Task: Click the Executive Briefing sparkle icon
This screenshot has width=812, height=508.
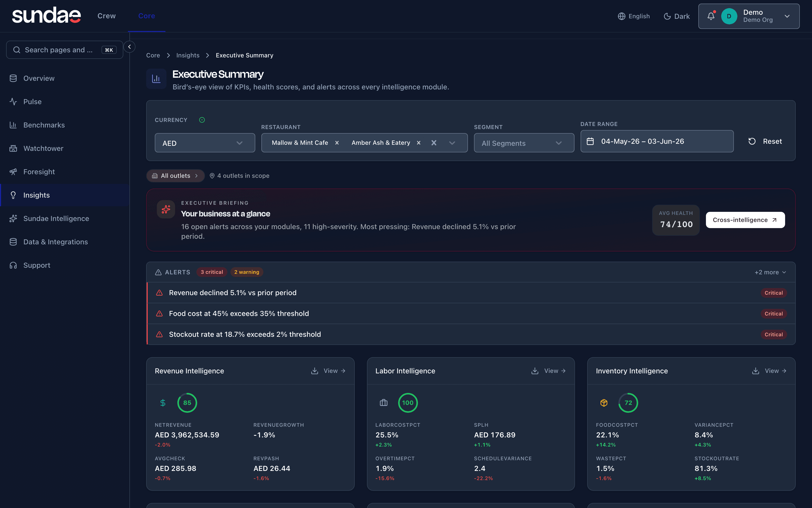Action: (x=166, y=209)
